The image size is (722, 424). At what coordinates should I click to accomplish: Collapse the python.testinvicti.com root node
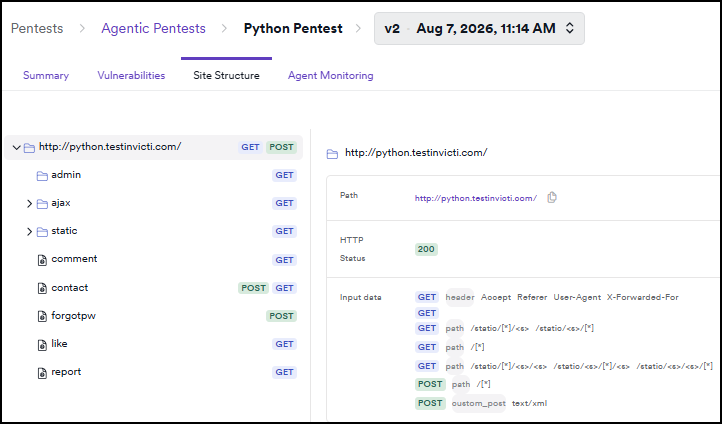point(16,148)
